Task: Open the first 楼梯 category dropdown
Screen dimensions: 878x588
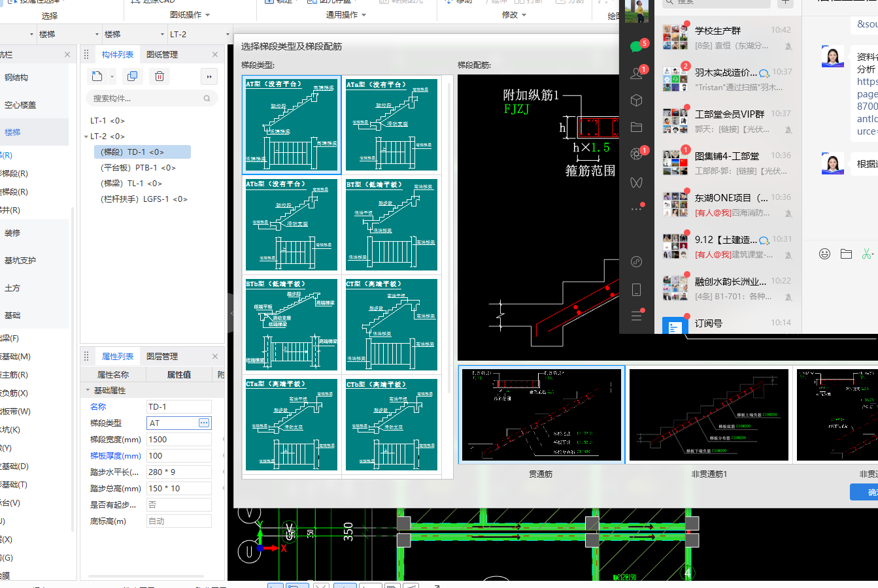Action: 97,34
